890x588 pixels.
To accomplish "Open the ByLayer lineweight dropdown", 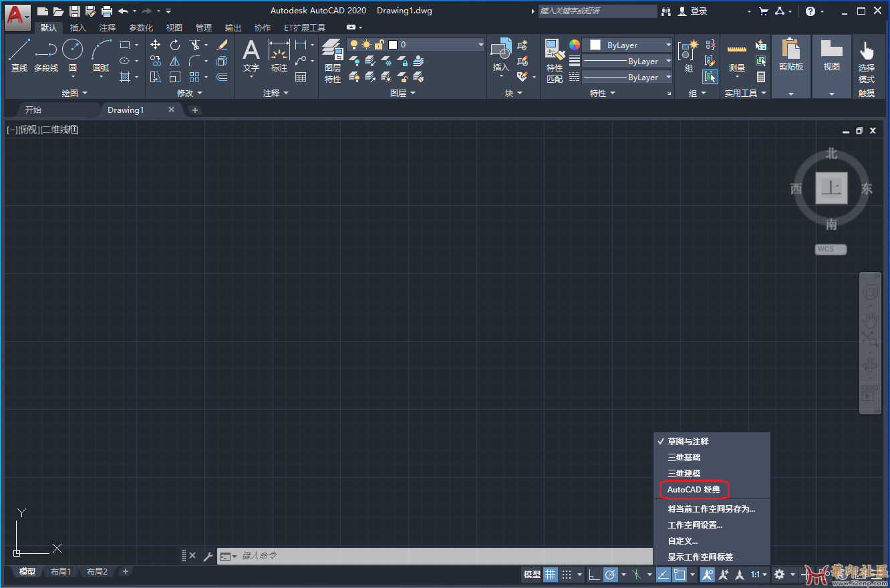I will [627, 61].
